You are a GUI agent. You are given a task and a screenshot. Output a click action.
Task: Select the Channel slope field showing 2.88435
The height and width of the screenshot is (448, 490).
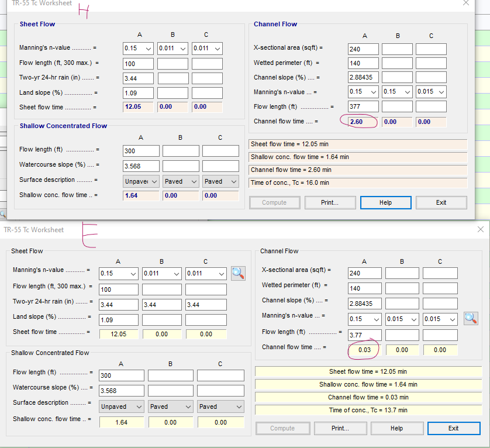click(x=363, y=77)
